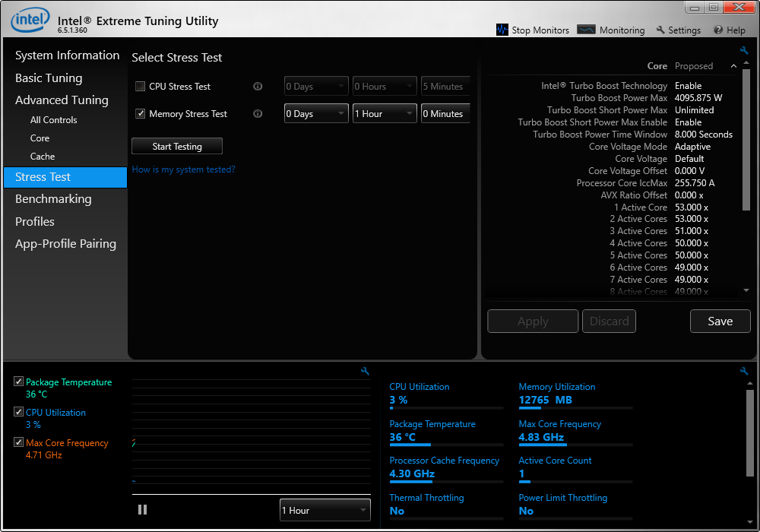Toggle the CPU Utilization graph checkbox
Viewport: 760px width, 532px height.
point(18,412)
